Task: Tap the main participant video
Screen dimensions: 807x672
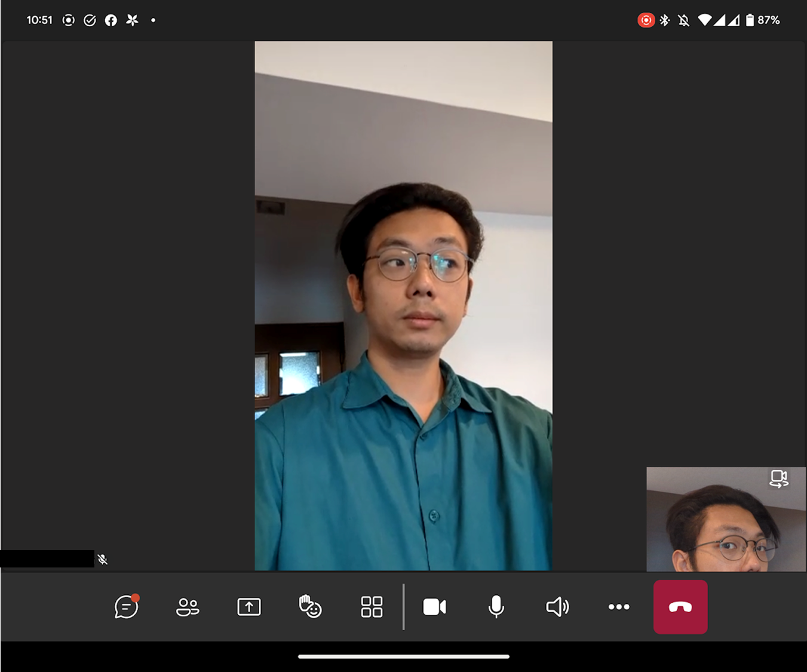Action: click(403, 306)
